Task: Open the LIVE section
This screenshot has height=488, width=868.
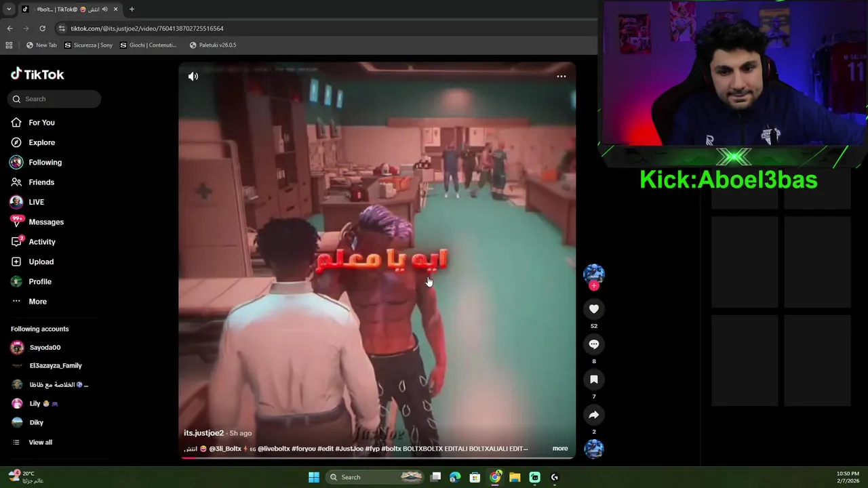Action: (36, 202)
